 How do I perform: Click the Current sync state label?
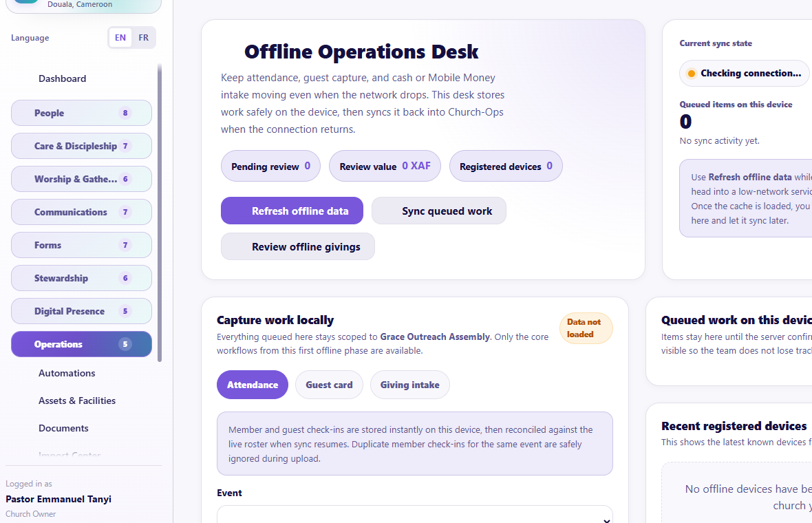point(716,43)
